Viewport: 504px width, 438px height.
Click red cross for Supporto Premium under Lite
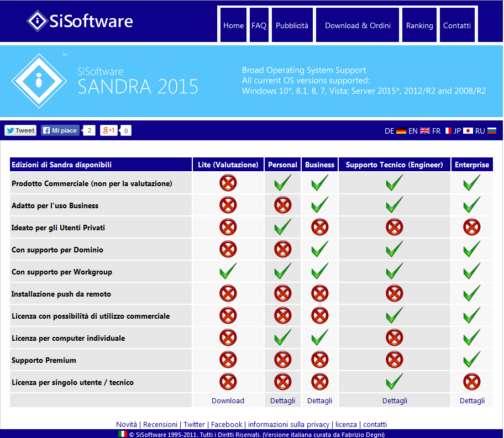pyautogui.click(x=228, y=360)
